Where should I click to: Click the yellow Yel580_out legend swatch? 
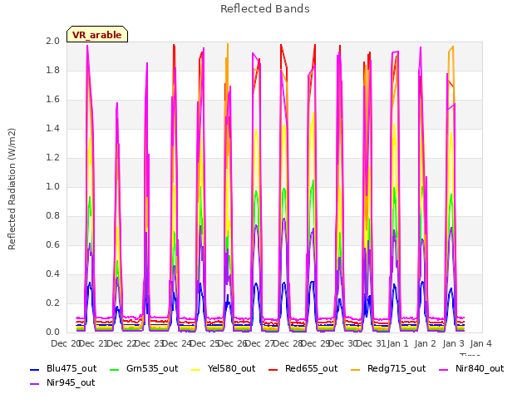[196, 369]
